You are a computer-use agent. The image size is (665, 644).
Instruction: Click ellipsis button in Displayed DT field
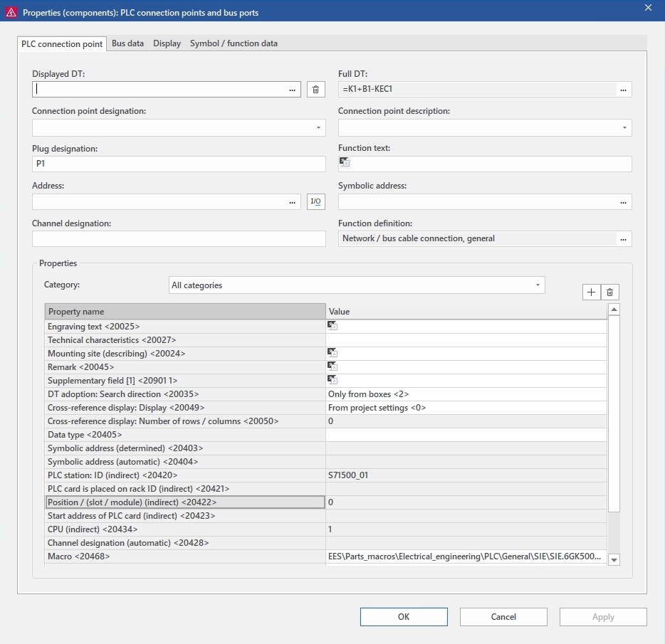tap(292, 90)
